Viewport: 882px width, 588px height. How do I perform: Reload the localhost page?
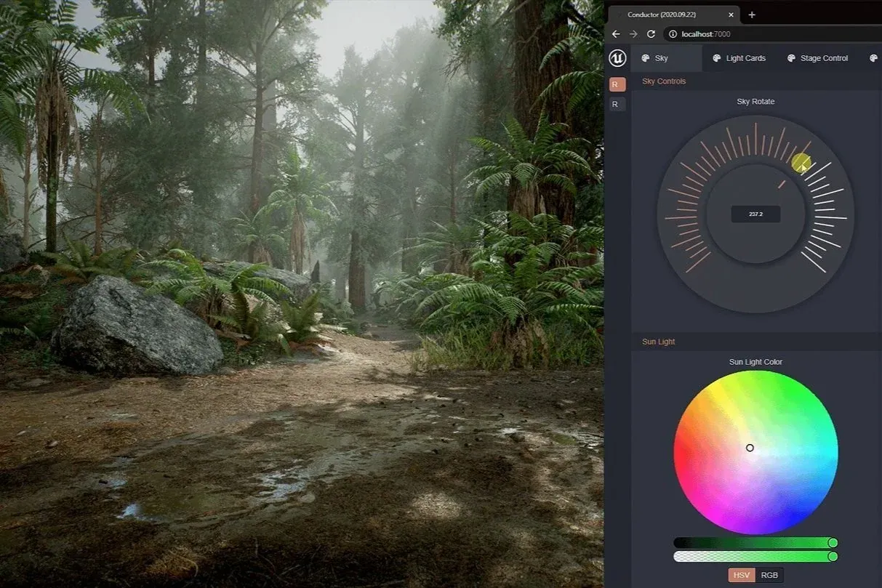[651, 34]
